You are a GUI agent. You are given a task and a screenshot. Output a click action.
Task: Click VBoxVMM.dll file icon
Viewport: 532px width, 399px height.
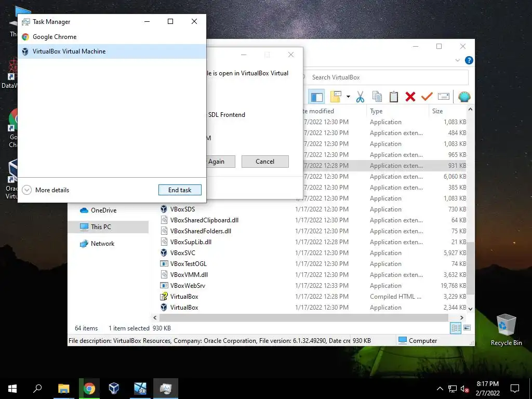point(164,274)
